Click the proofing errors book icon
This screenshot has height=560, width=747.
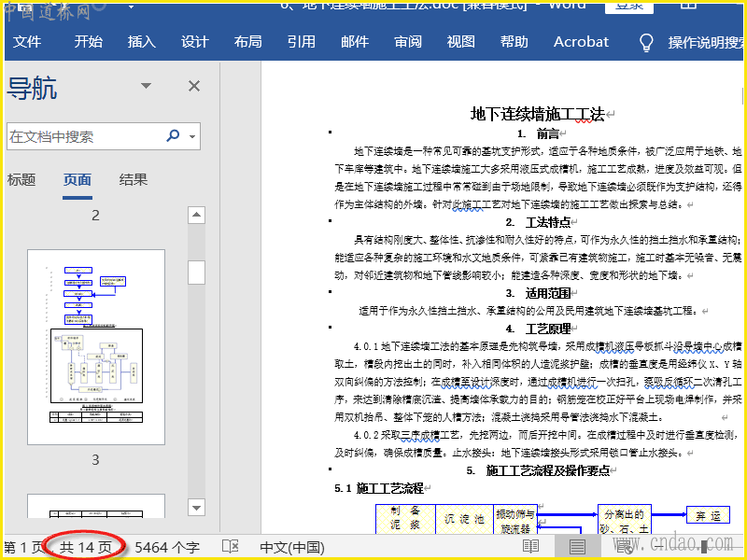click(231, 547)
